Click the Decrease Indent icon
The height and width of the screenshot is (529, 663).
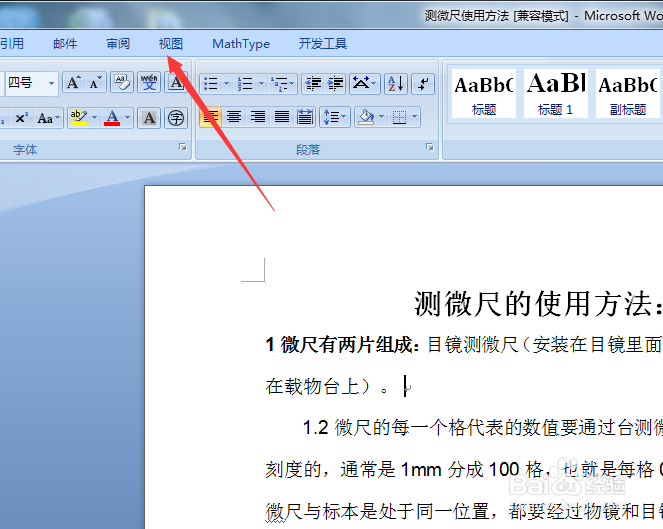click(x=313, y=83)
